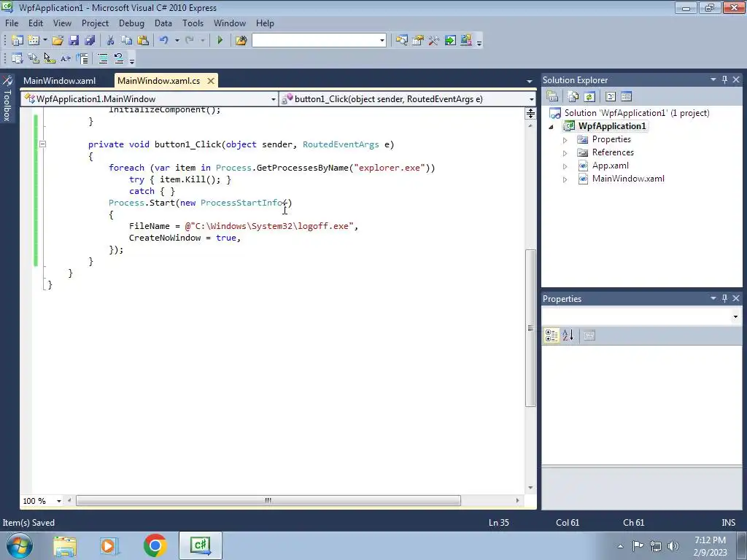Click the Display Quick Info icon

tap(49, 58)
